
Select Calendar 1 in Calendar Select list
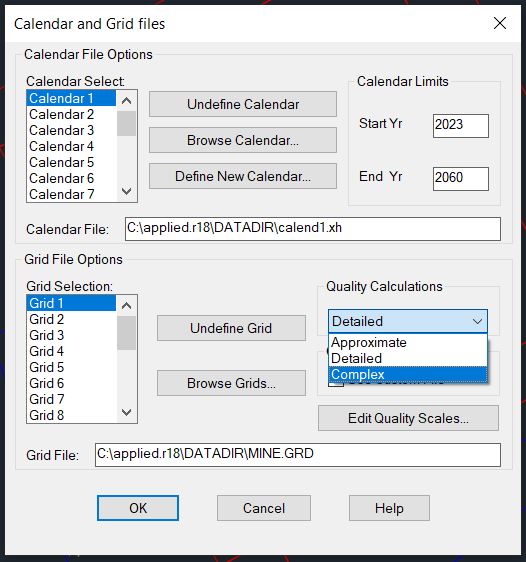coord(71,98)
